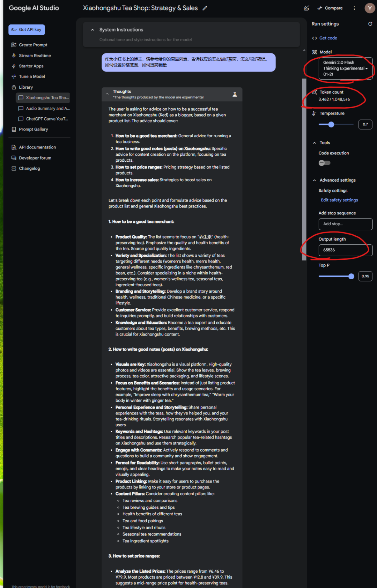Click the Google AI Studio logo
Image resolution: width=377 pixels, height=588 pixels.
tap(34, 8)
